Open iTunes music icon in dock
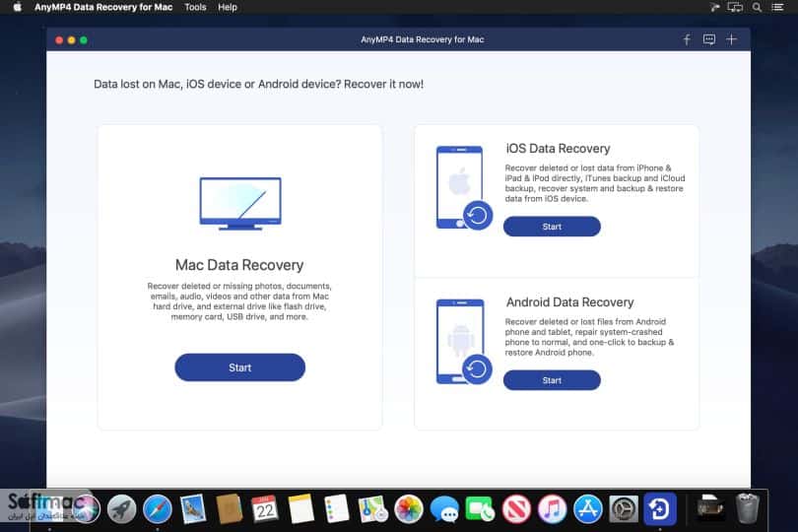The image size is (798, 532). 552,508
